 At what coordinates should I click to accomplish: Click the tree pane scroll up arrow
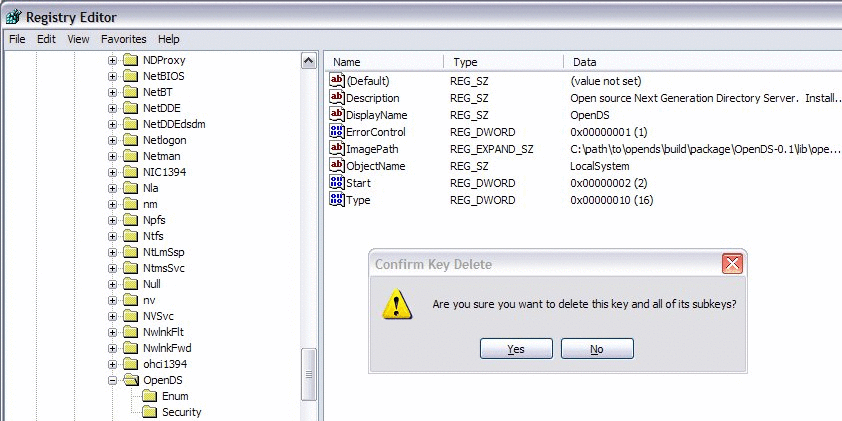309,61
